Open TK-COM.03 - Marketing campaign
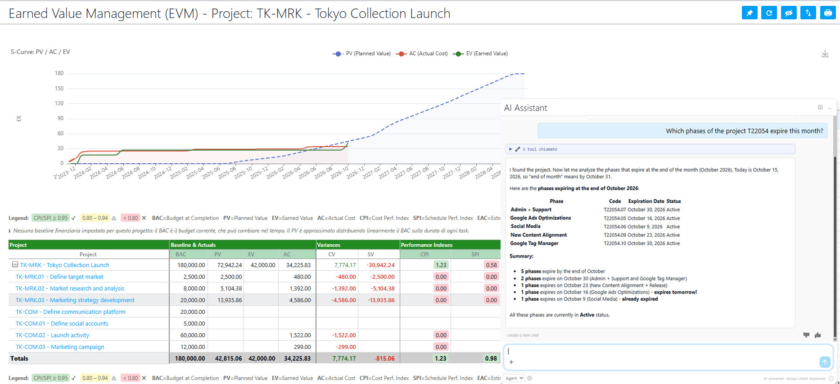This screenshot has width=840, height=384. 60,347
